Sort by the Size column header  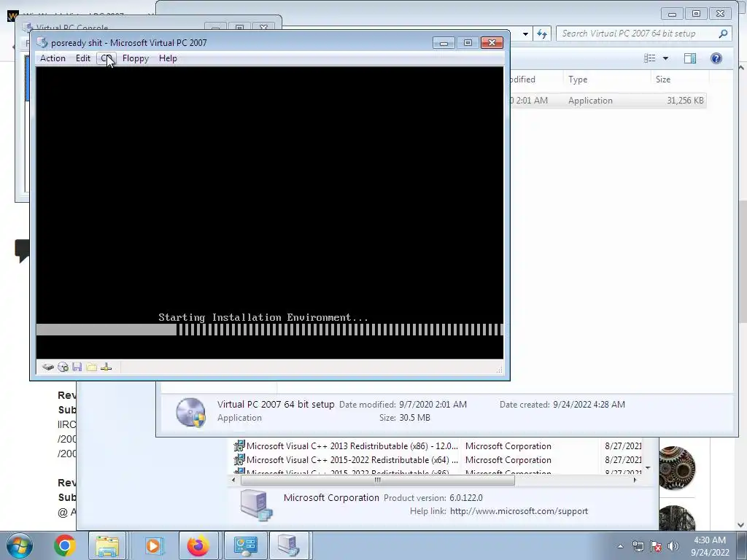click(x=662, y=79)
